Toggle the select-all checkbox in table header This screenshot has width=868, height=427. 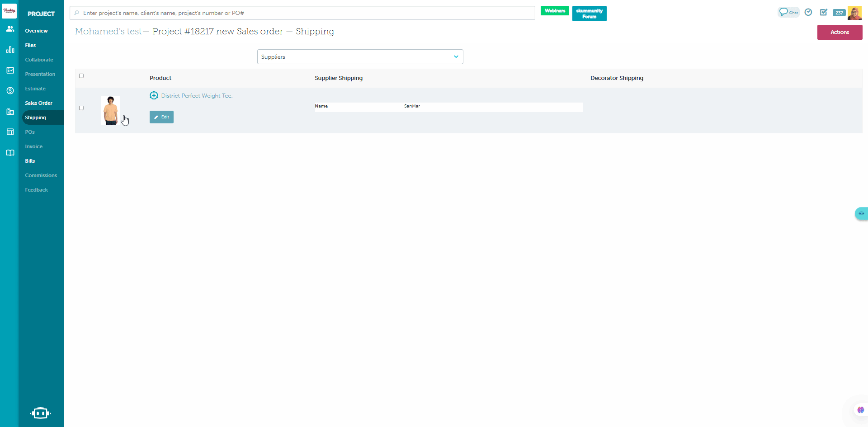[x=81, y=76]
